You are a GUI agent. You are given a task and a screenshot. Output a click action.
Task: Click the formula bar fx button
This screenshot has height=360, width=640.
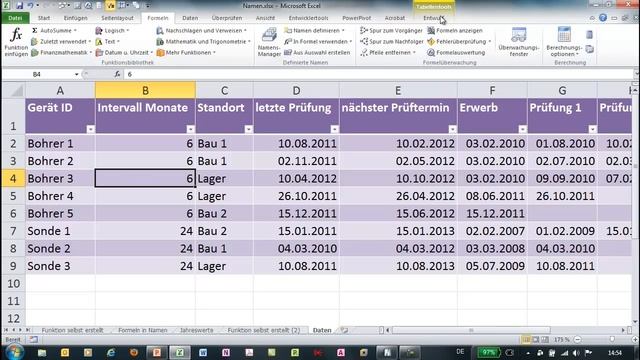tap(117, 74)
